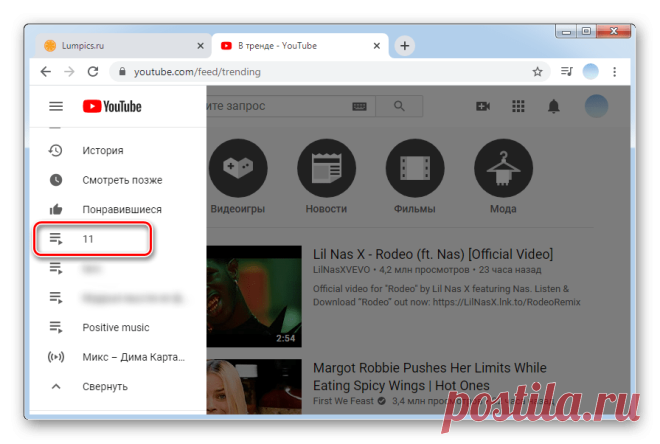Open Watch later (Смотреть позже) clock icon
Image resolution: width=660 pixels, height=444 pixels.
coord(56,180)
